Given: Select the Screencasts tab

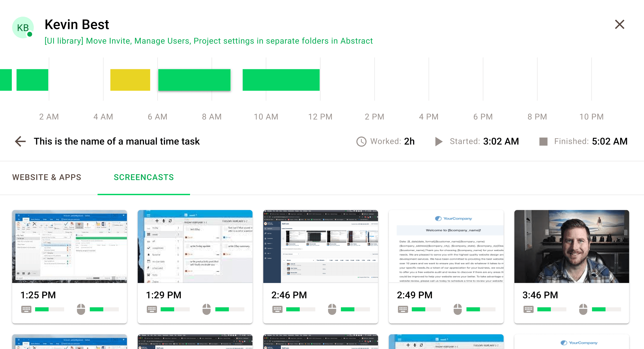Looking at the screenshot, I should point(144,177).
